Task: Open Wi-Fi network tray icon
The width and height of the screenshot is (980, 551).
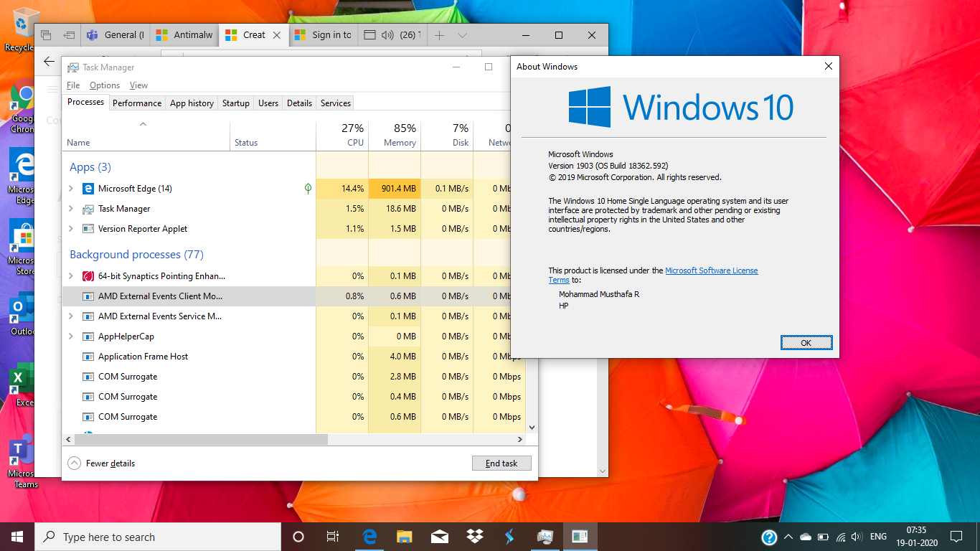Action: (840, 537)
